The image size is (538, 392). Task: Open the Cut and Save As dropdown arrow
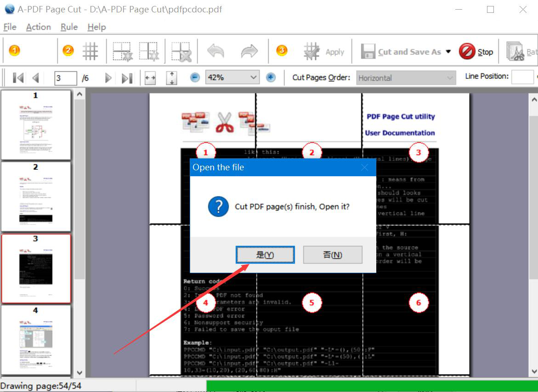click(448, 52)
